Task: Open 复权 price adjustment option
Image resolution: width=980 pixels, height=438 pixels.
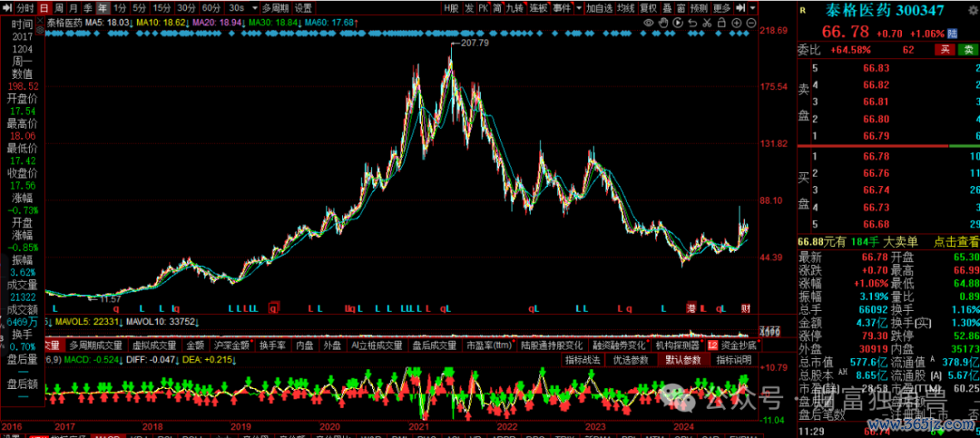Action: pos(649,8)
